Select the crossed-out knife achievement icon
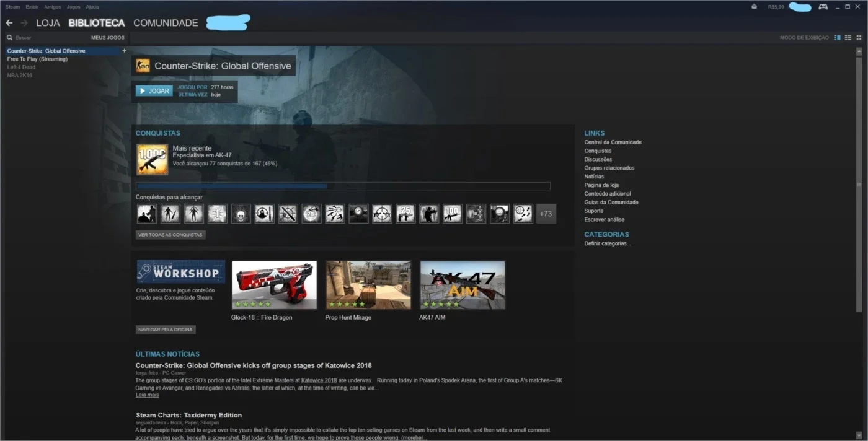The width and height of the screenshot is (868, 441). 288,214
